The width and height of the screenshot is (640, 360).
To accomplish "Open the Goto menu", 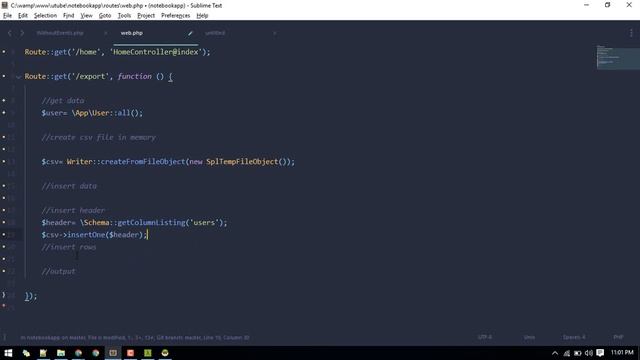I will click(x=105, y=16).
